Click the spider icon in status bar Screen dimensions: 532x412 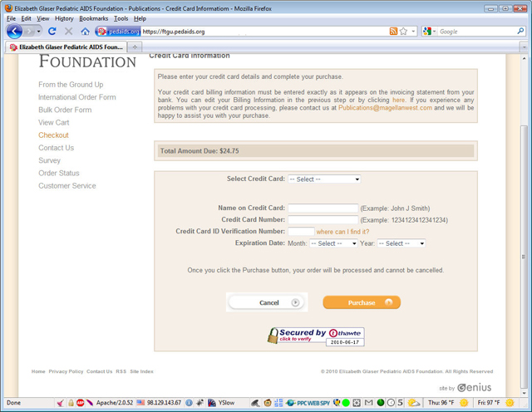pos(199,403)
